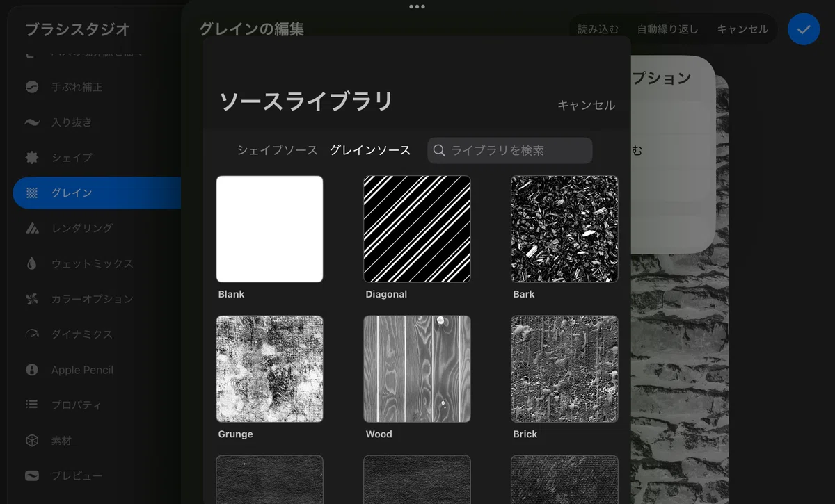Open the Materials (素材) cube icon

32,440
